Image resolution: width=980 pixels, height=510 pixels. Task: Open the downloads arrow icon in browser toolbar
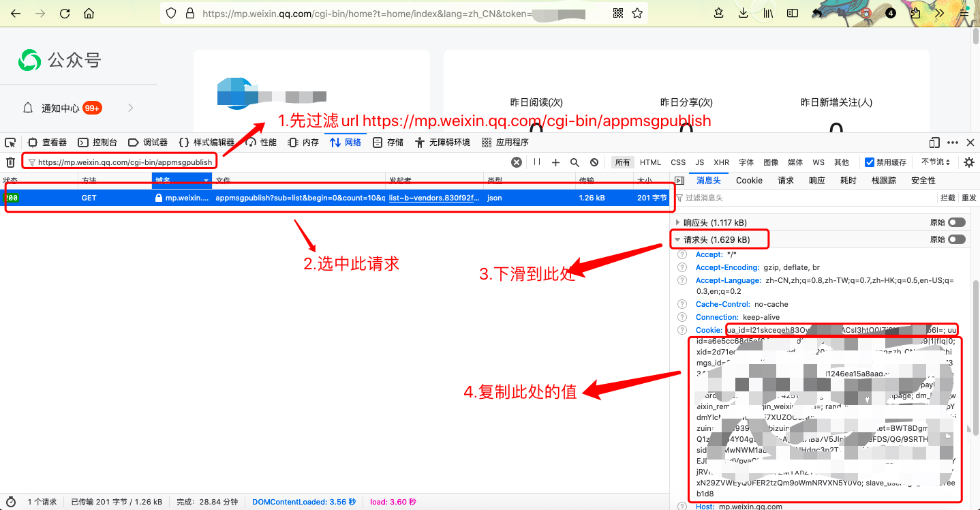click(744, 13)
